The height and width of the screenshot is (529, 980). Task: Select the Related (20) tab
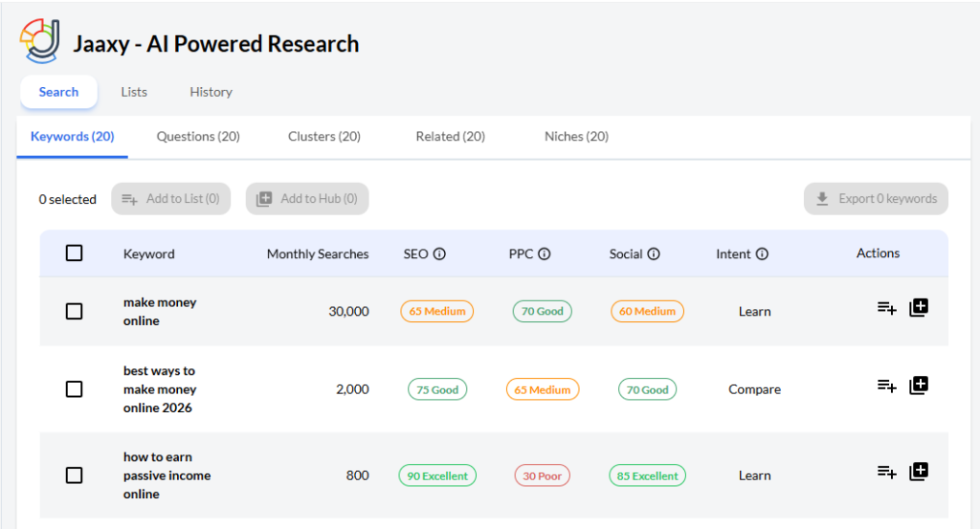451,136
